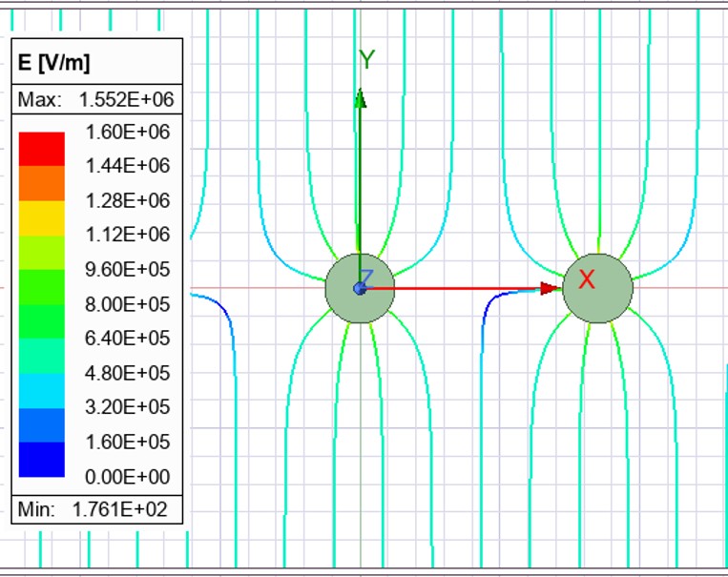Select the darkest blue legend swatch at bottom

[x=41, y=459]
